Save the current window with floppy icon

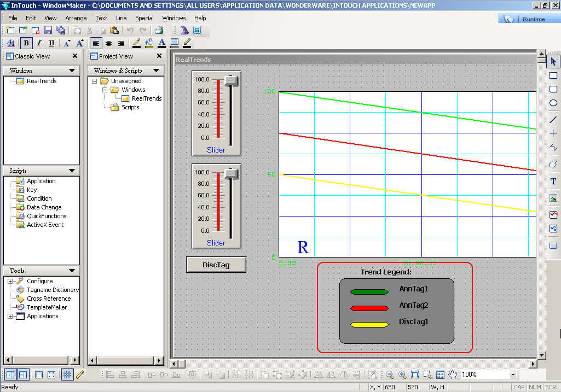point(48,31)
